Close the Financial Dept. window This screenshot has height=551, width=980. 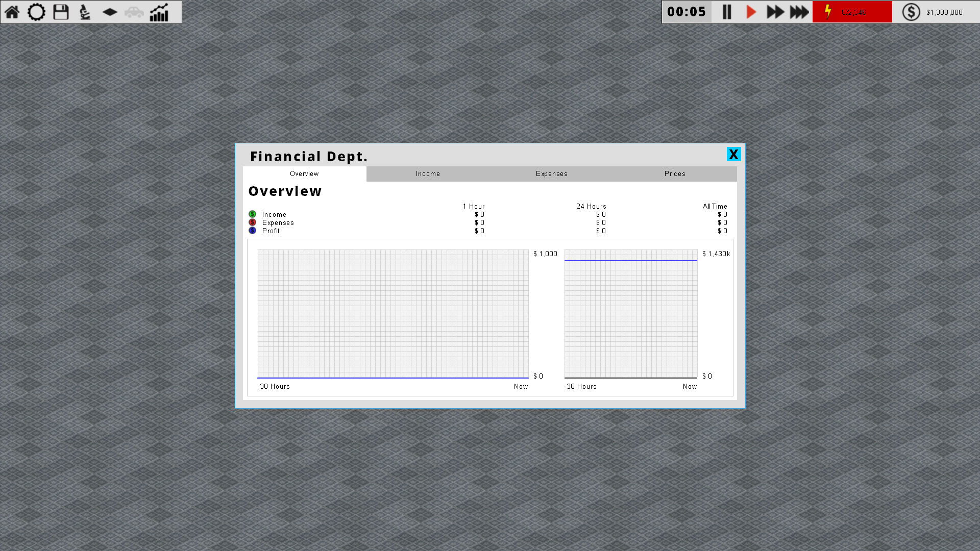(x=733, y=154)
